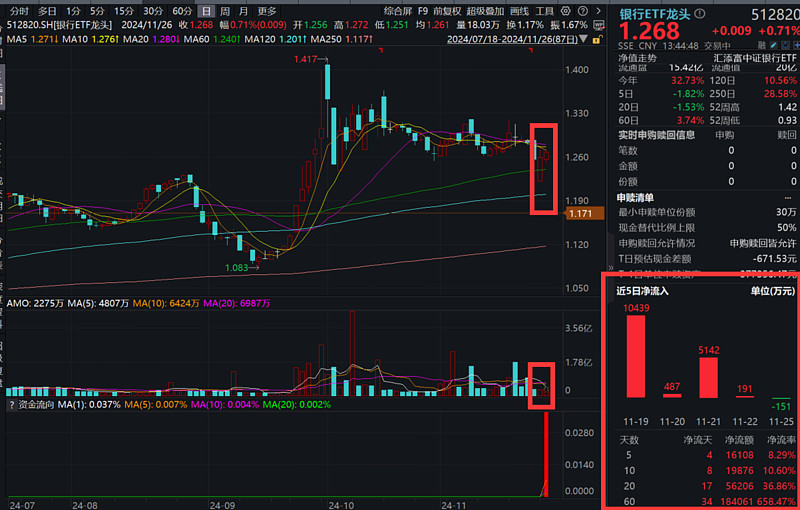
Task: Open the 前复权 adjustment dropdown
Action: click(447, 11)
